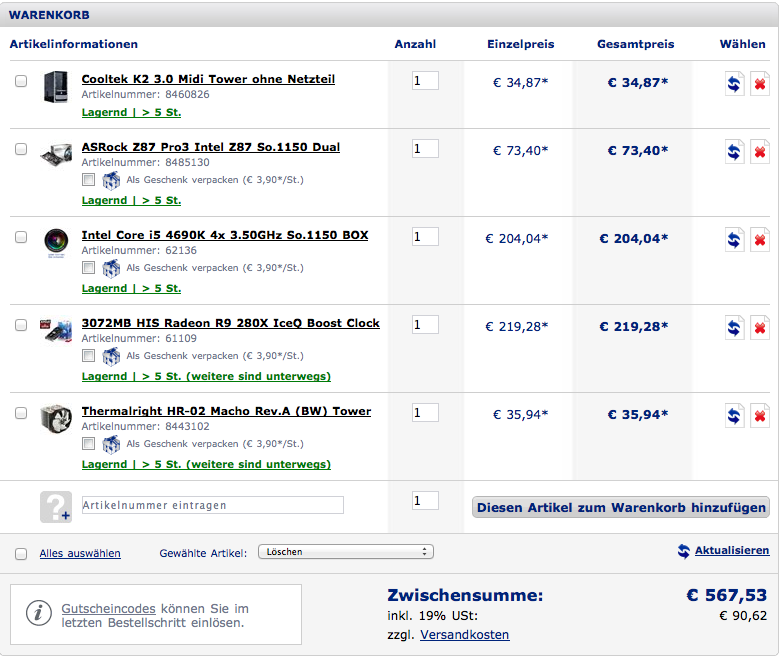779x659 pixels.
Task: Open Intel Core i5 product thumbnail
Action: click(56, 242)
